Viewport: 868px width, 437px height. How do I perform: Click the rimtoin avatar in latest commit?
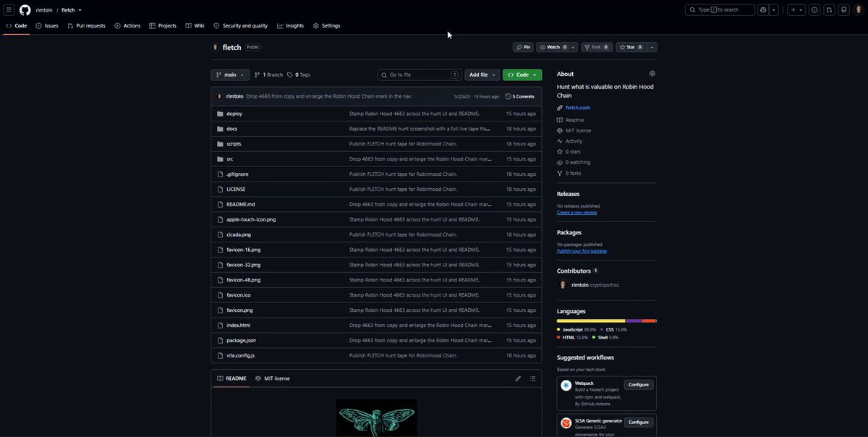coord(220,96)
